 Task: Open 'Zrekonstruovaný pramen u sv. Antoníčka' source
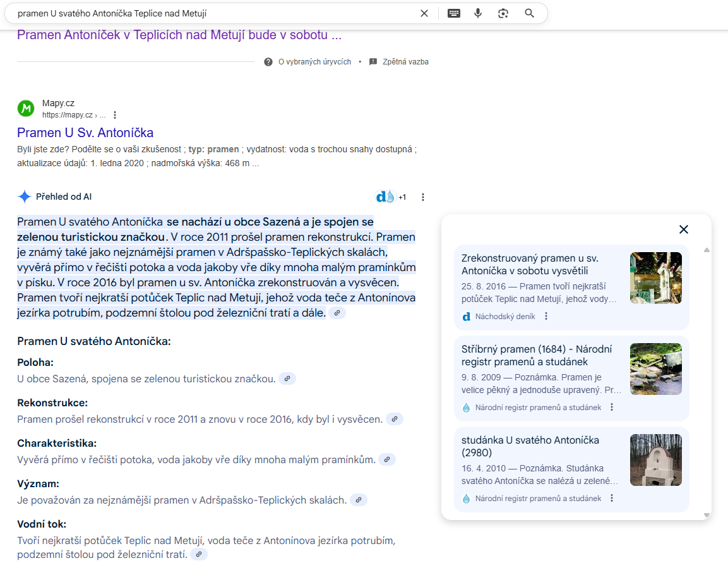(x=530, y=265)
